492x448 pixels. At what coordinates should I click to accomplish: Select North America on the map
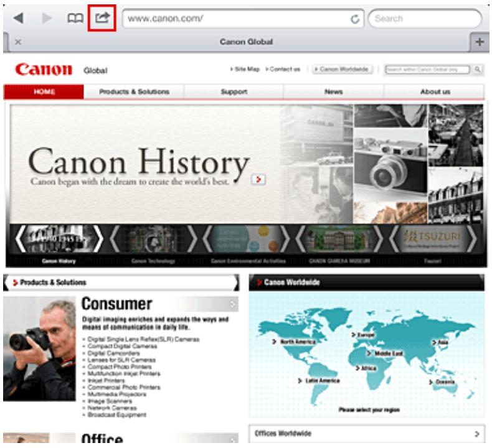294,342
